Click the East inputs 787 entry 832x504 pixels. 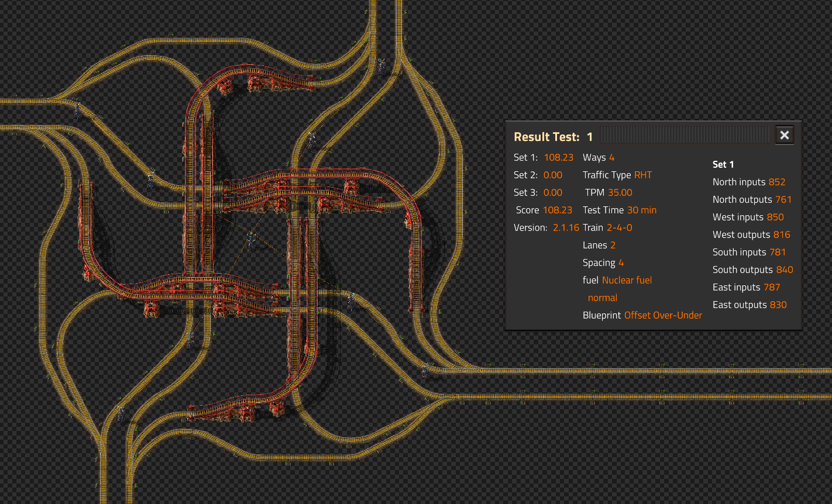click(x=747, y=287)
